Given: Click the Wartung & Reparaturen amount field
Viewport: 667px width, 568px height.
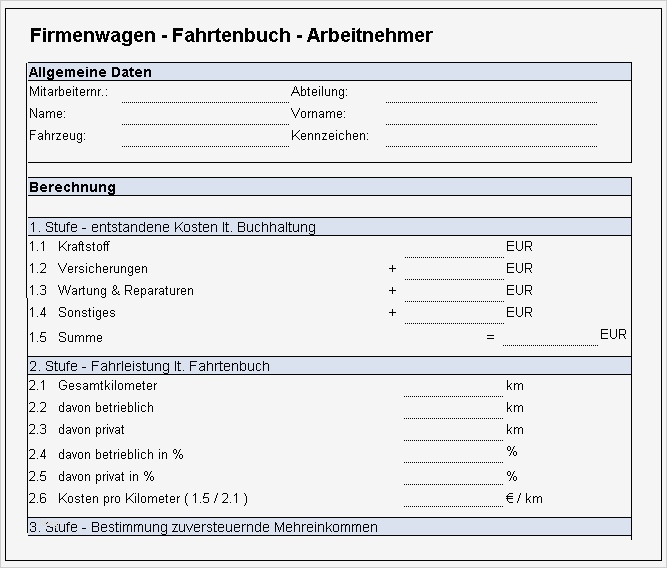Looking at the screenshot, I should pyautogui.click(x=453, y=291).
